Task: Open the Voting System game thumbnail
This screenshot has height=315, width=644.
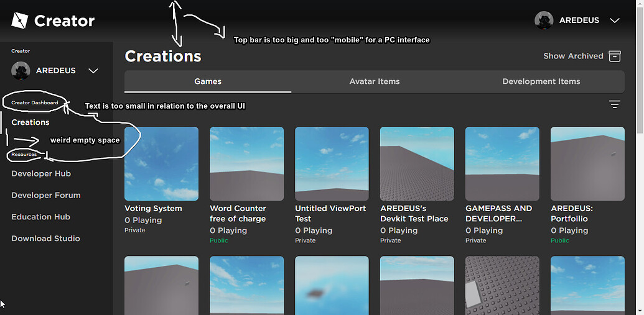Action: [x=161, y=163]
